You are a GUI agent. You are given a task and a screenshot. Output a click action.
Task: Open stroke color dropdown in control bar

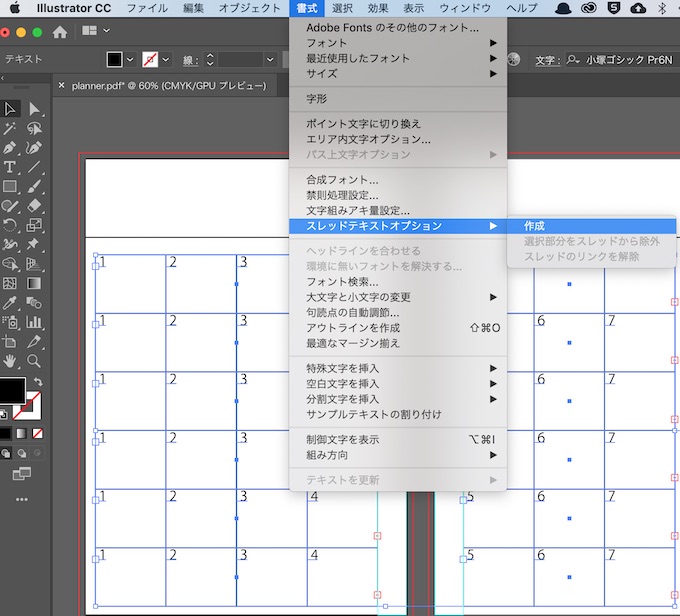pyautogui.click(x=166, y=59)
